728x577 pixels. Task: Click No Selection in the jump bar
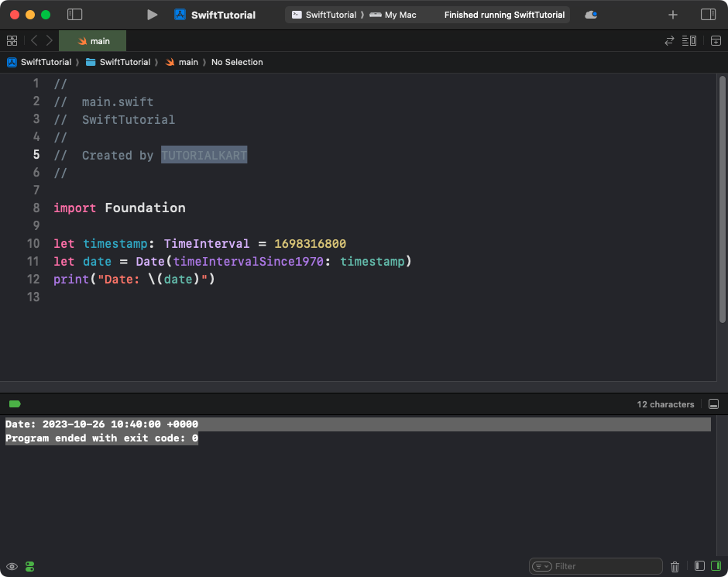tap(237, 62)
